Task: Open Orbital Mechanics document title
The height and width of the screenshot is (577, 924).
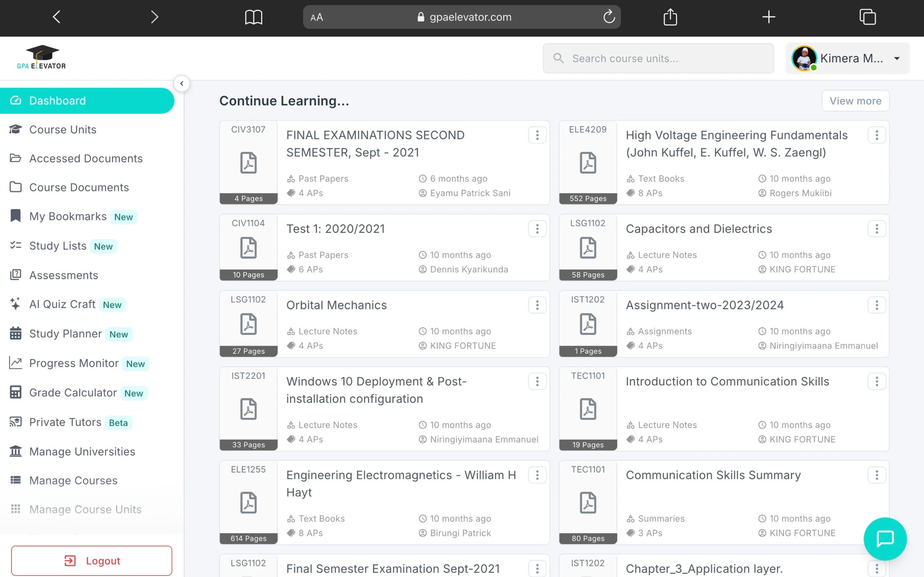Action: pyautogui.click(x=336, y=305)
